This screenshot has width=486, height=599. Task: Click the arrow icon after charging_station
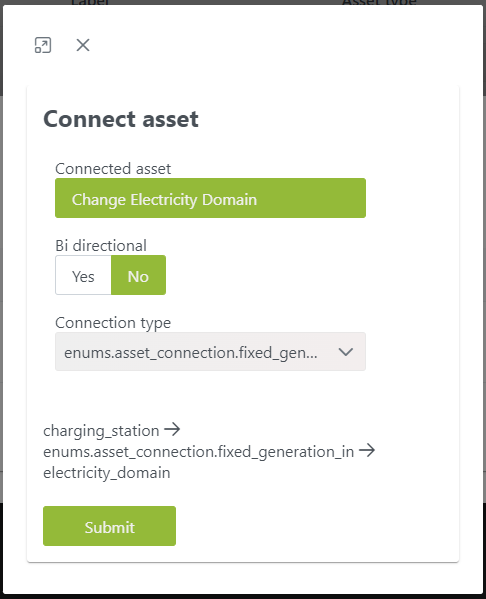click(x=172, y=429)
